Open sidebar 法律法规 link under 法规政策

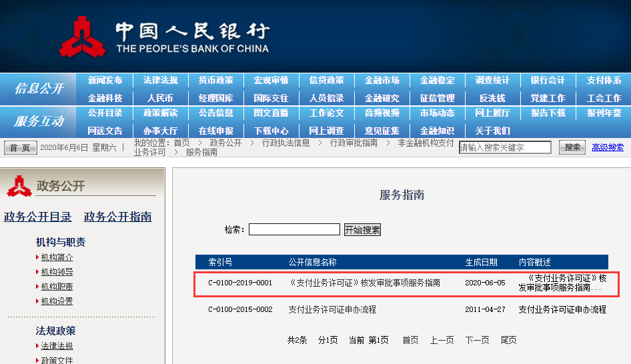57,346
